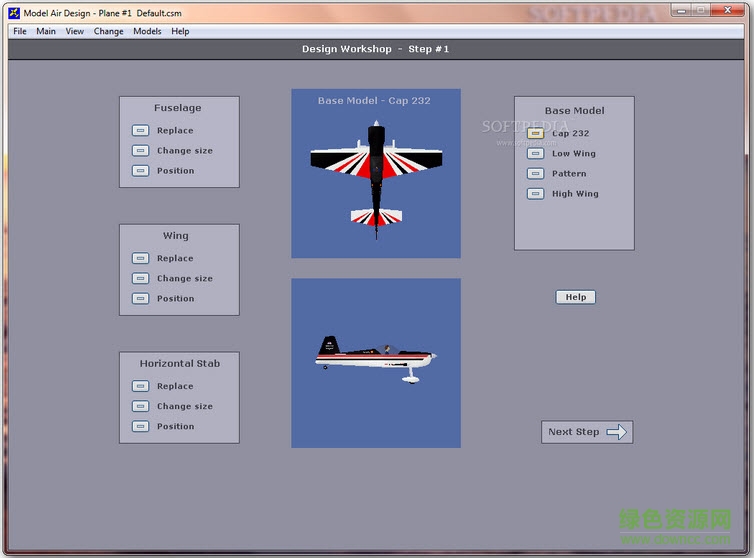The image size is (754, 558).
Task: Select Wing Replace option button
Action: 140,258
